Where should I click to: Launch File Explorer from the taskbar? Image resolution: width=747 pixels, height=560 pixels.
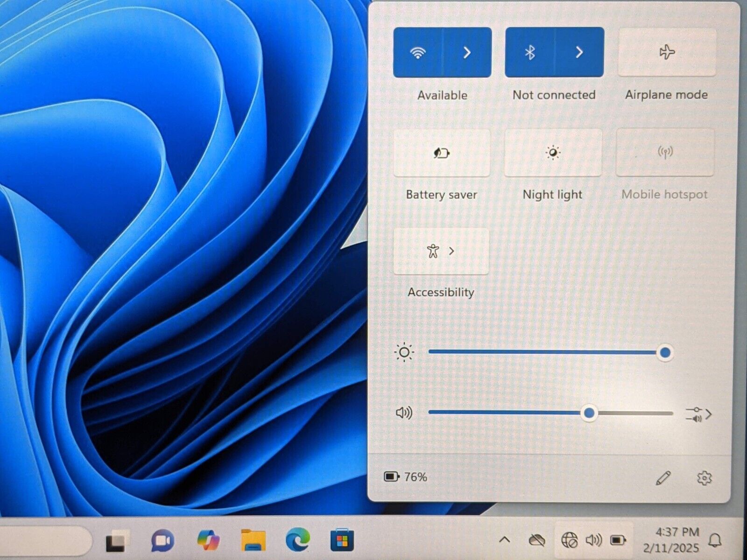click(253, 541)
